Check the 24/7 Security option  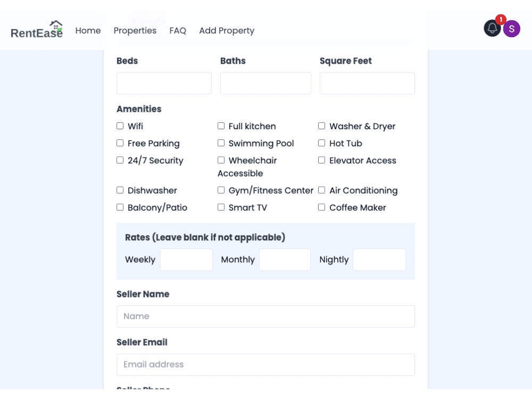[x=120, y=160]
